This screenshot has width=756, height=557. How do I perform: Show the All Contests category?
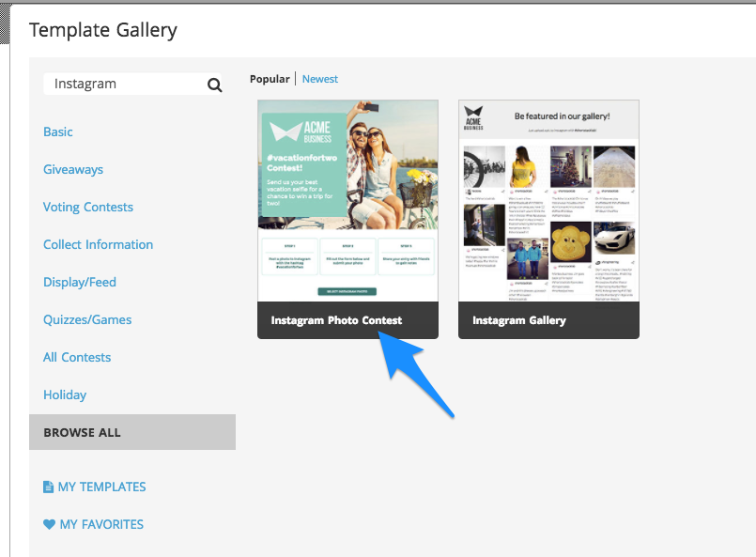point(77,357)
